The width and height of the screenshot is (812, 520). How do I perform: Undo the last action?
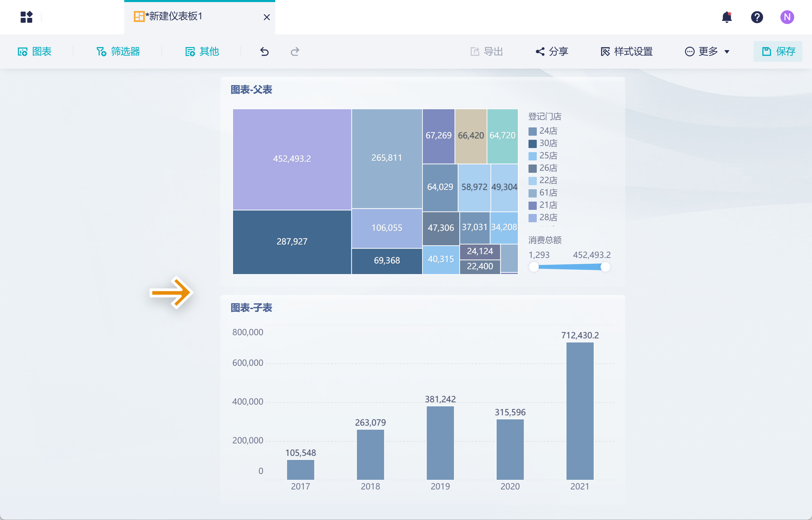(x=264, y=52)
